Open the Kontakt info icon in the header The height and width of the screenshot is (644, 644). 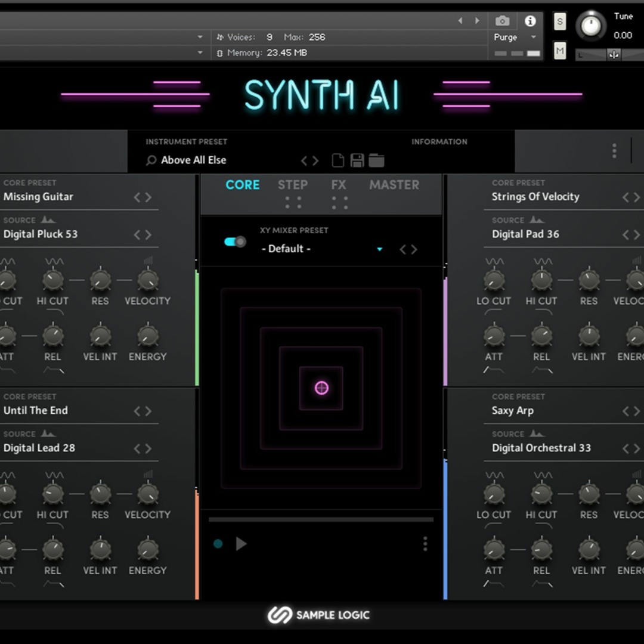(530, 21)
